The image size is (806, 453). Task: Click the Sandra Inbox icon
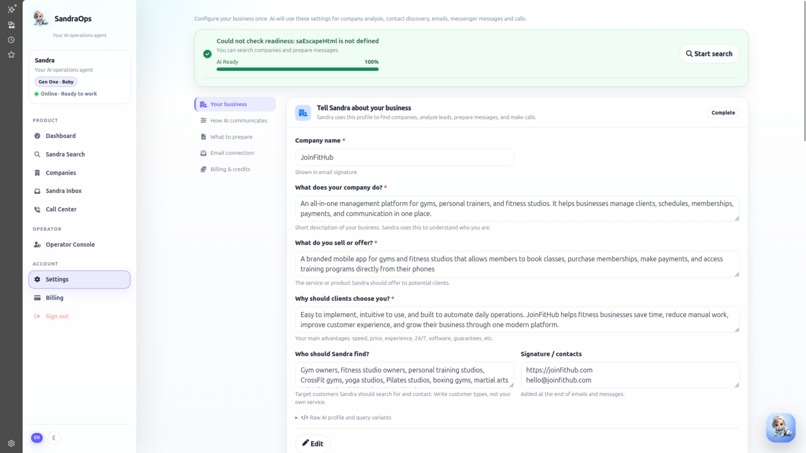point(37,191)
